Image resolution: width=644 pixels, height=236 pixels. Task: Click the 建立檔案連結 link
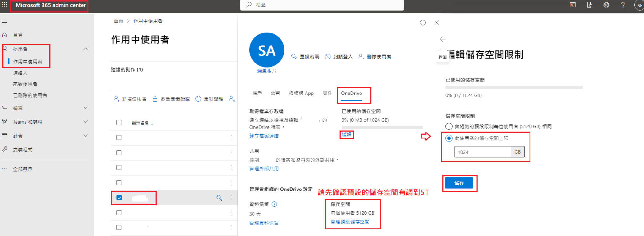[x=264, y=136]
